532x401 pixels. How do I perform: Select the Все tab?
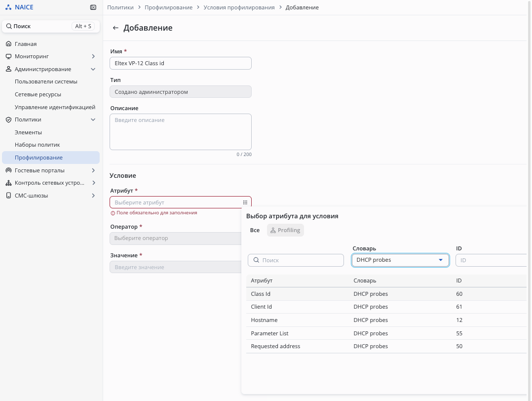[x=255, y=230]
